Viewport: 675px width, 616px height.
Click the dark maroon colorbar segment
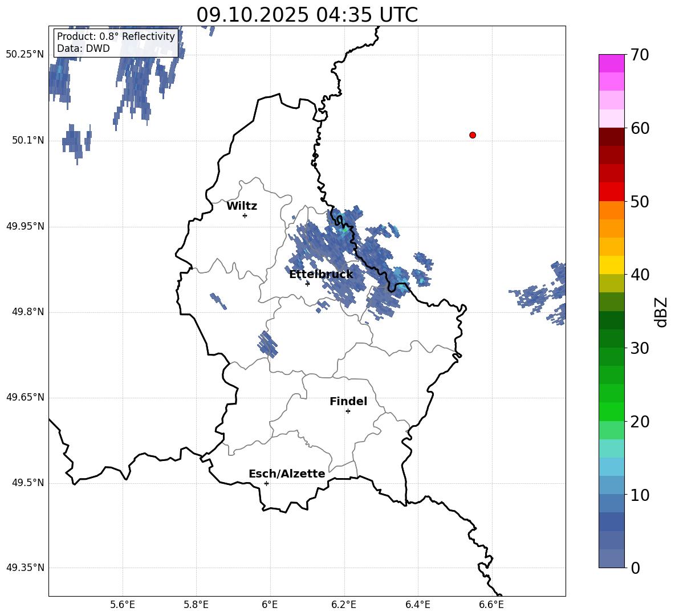coord(611,137)
